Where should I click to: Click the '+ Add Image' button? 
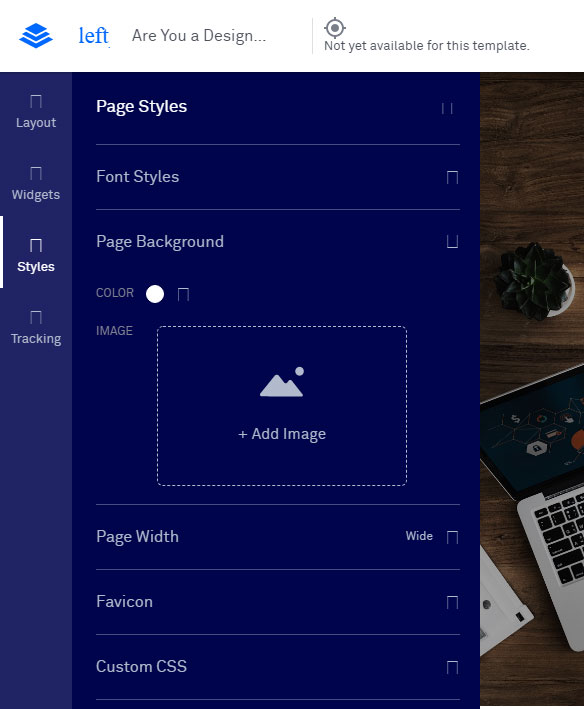point(282,434)
